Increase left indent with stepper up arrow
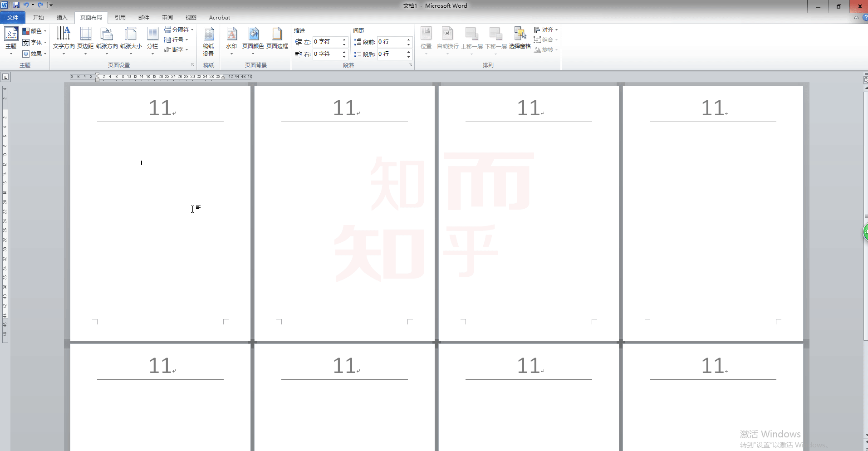This screenshot has height=451, width=868. (344, 39)
